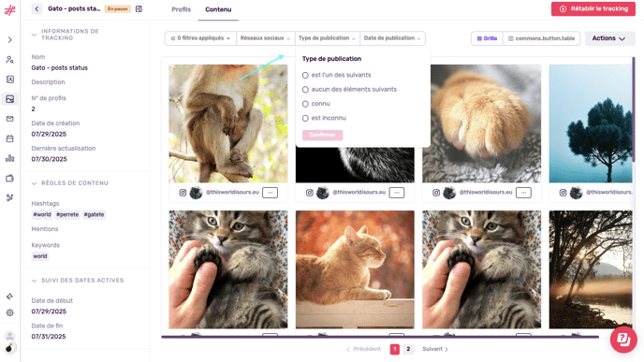Click the #world hashtag tag

click(42, 214)
